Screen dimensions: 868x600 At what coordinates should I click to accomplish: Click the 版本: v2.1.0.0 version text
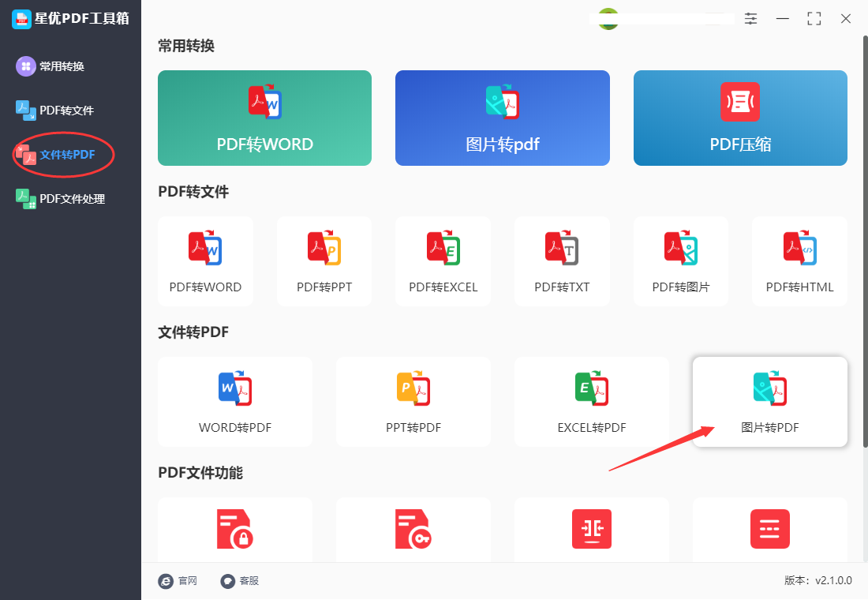click(x=818, y=580)
